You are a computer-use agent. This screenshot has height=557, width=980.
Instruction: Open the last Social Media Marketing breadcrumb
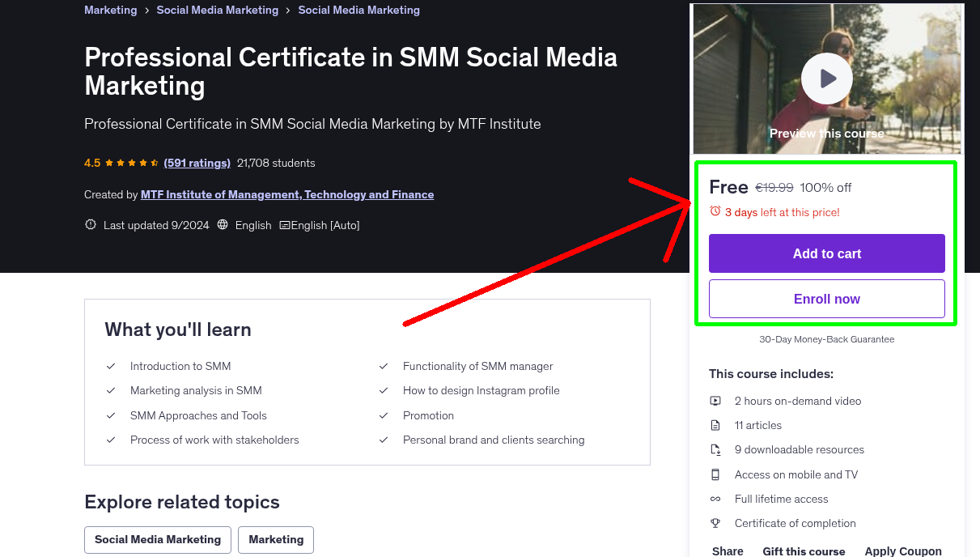[359, 10]
